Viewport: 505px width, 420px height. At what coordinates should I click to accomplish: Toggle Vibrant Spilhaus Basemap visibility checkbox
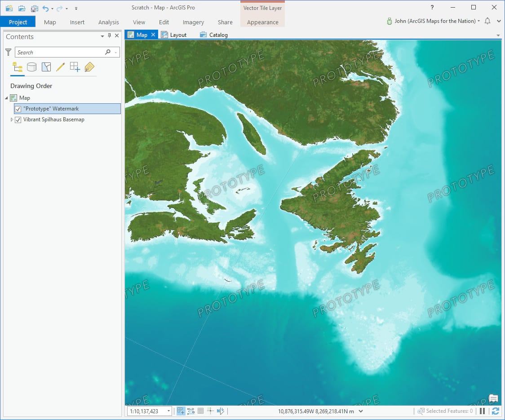click(x=18, y=120)
